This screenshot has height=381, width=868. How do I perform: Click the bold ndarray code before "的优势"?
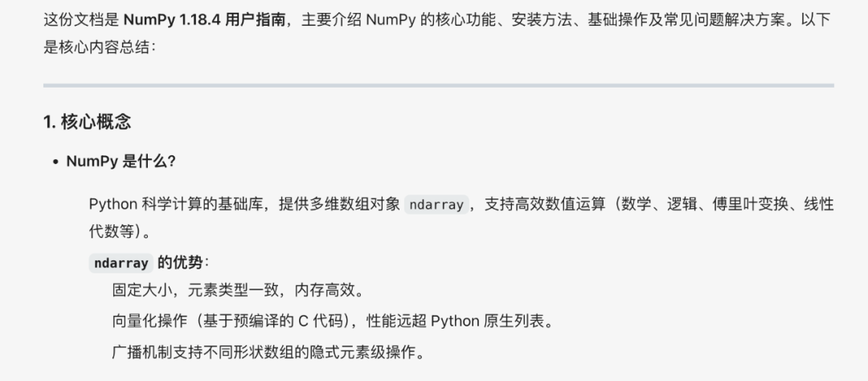click(x=121, y=263)
